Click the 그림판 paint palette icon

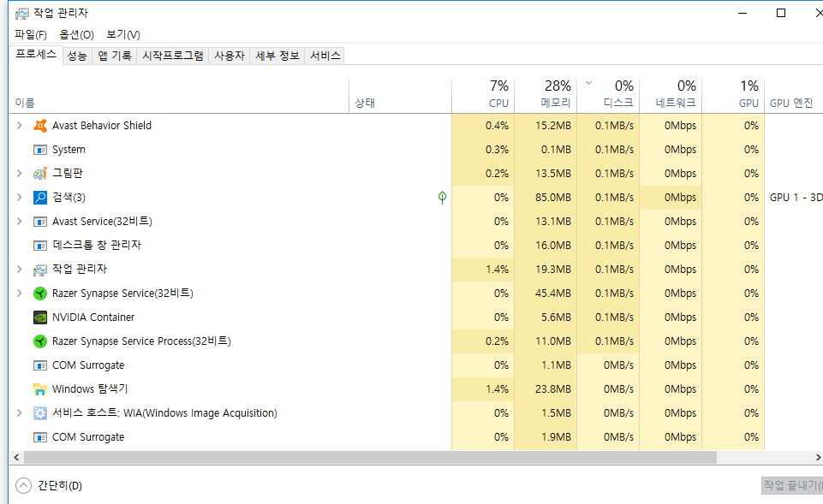pos(40,173)
